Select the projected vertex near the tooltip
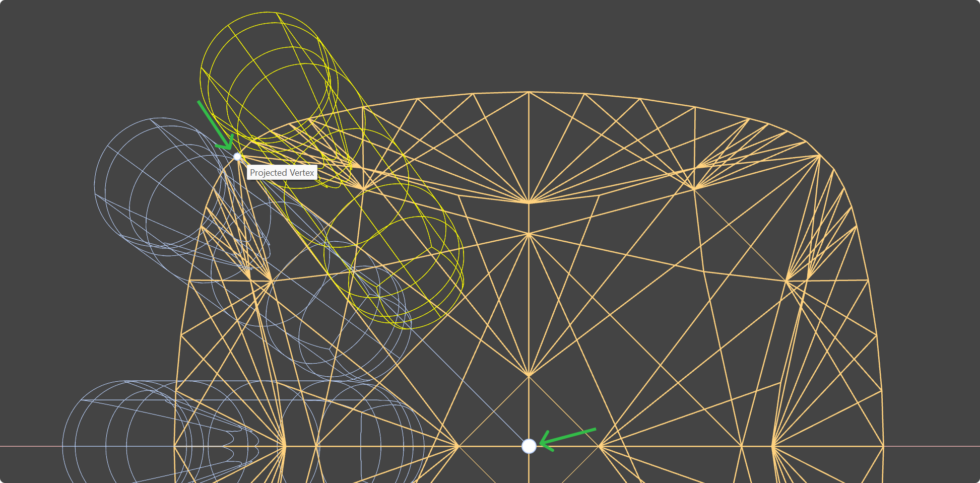The width and height of the screenshot is (980, 483). click(x=237, y=157)
